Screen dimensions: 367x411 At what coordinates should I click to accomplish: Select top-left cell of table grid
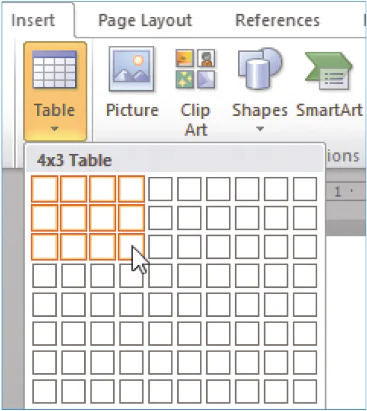[x=44, y=189]
